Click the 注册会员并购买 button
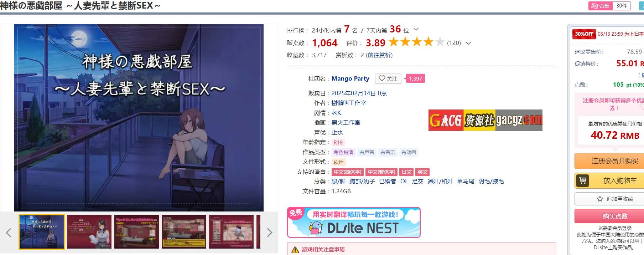 click(x=615, y=161)
